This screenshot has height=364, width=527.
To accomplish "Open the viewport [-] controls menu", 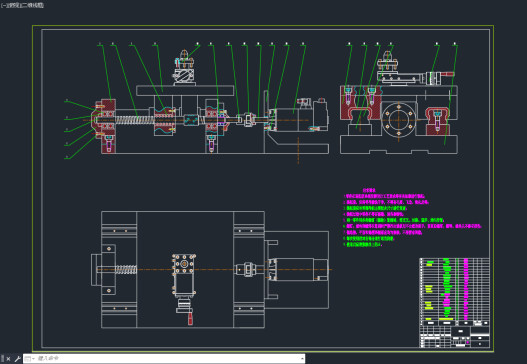I will [x=4, y=5].
